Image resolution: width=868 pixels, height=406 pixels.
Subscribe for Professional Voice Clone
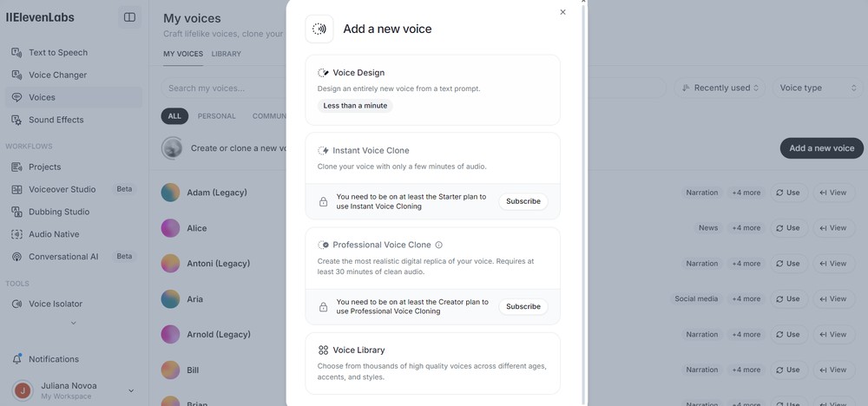pyautogui.click(x=523, y=306)
